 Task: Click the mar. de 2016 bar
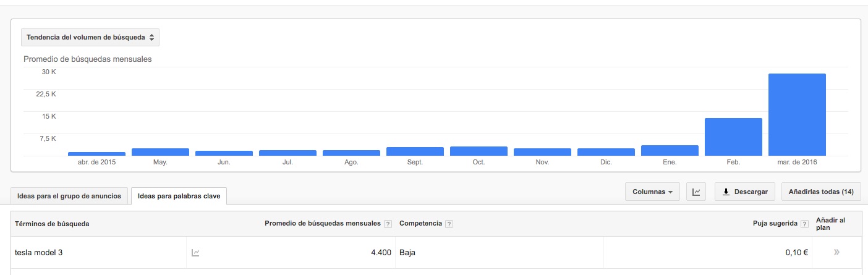point(797,114)
